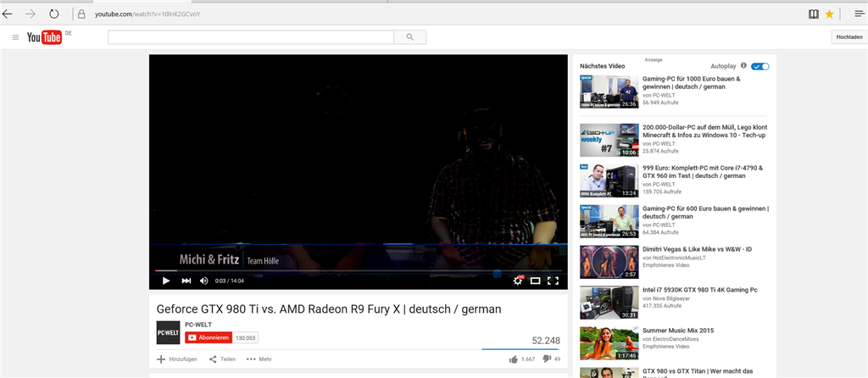Click 'von Nova Bilgisayar' channel text
Image resolution: width=868 pixels, height=378 pixels.
[x=666, y=298]
